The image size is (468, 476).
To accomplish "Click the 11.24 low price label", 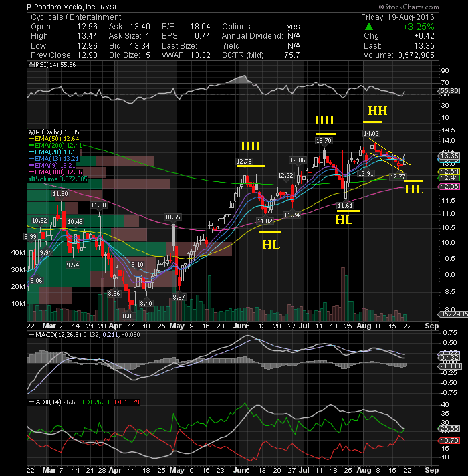I will pos(291,215).
